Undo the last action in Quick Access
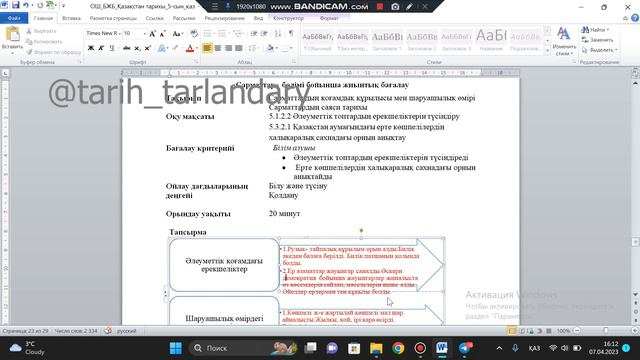Image resolution: width=640 pixels, height=360 pixels. [x=26, y=5]
